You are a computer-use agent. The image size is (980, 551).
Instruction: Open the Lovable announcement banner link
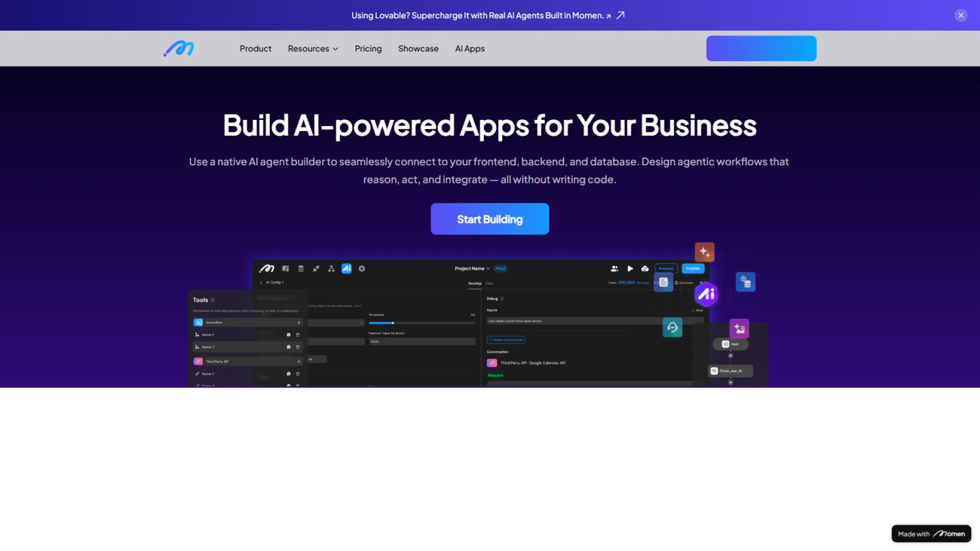pyautogui.click(x=481, y=15)
